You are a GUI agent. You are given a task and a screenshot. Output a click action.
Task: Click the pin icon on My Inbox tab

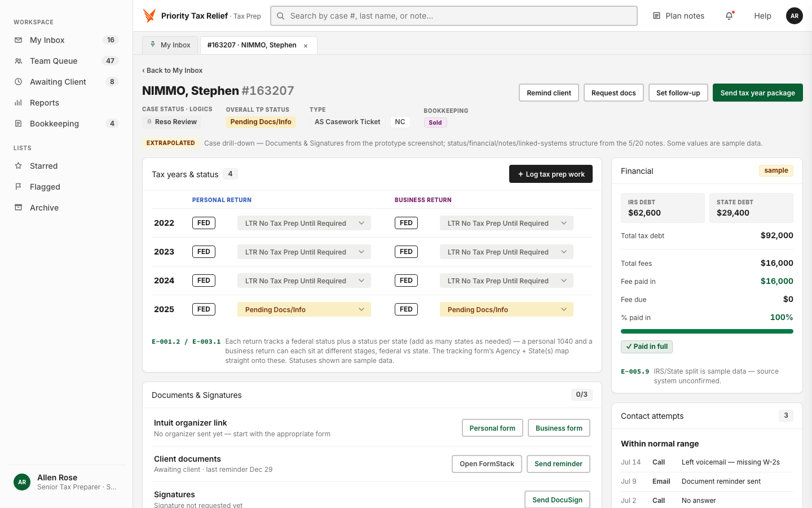coord(152,45)
